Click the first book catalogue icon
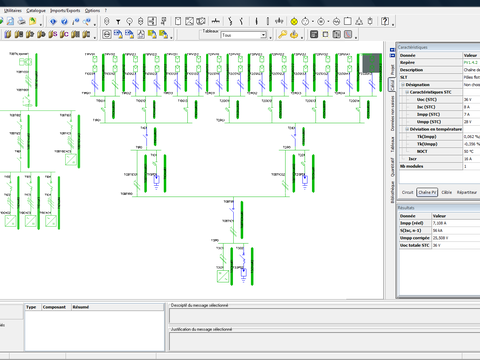 click(x=8, y=34)
